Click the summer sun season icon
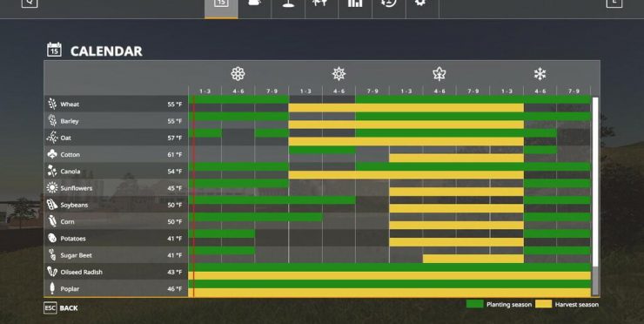 click(x=339, y=74)
